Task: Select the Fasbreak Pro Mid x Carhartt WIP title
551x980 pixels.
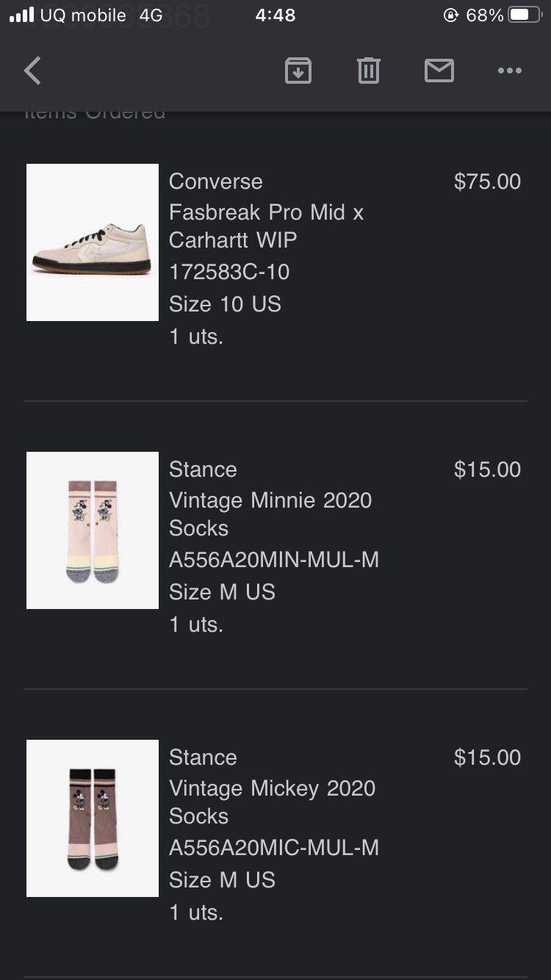Action: (x=266, y=226)
